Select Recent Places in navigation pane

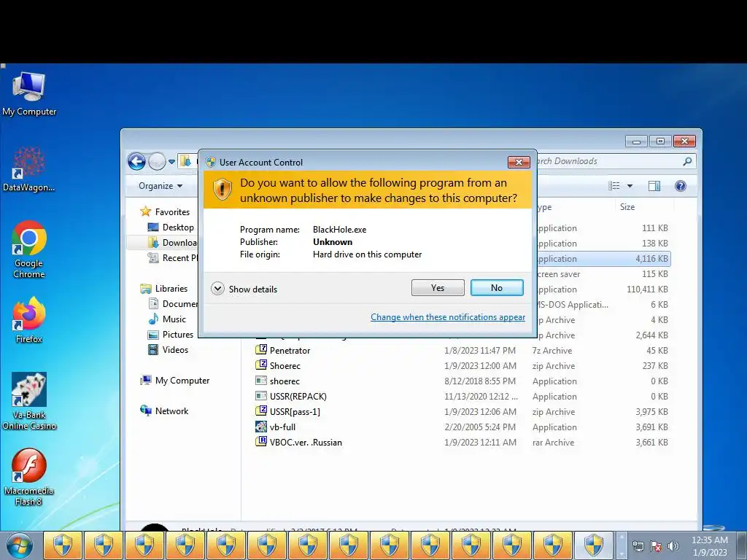tap(172, 257)
